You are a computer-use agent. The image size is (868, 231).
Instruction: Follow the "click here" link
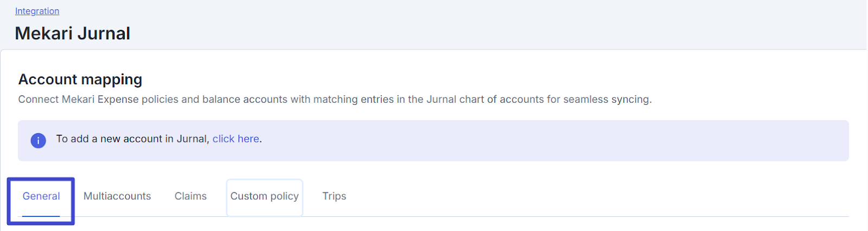(235, 139)
